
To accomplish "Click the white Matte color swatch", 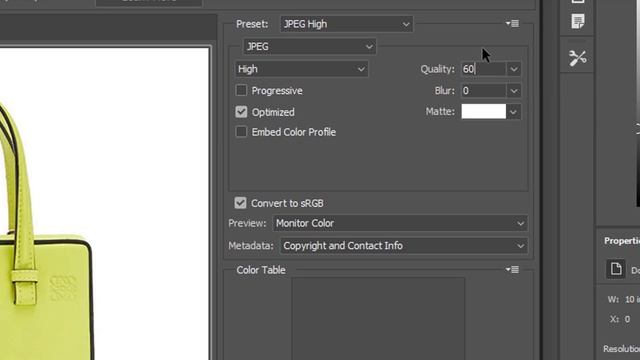I will (483, 111).
